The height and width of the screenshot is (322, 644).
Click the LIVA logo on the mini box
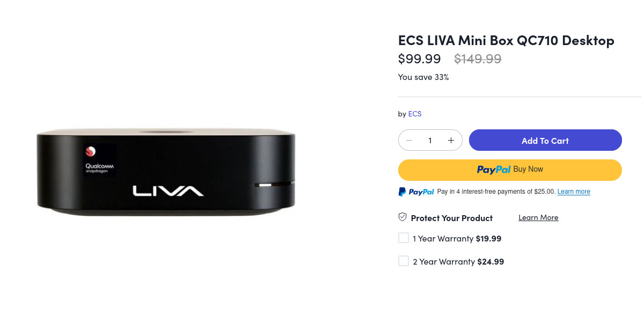(x=168, y=191)
